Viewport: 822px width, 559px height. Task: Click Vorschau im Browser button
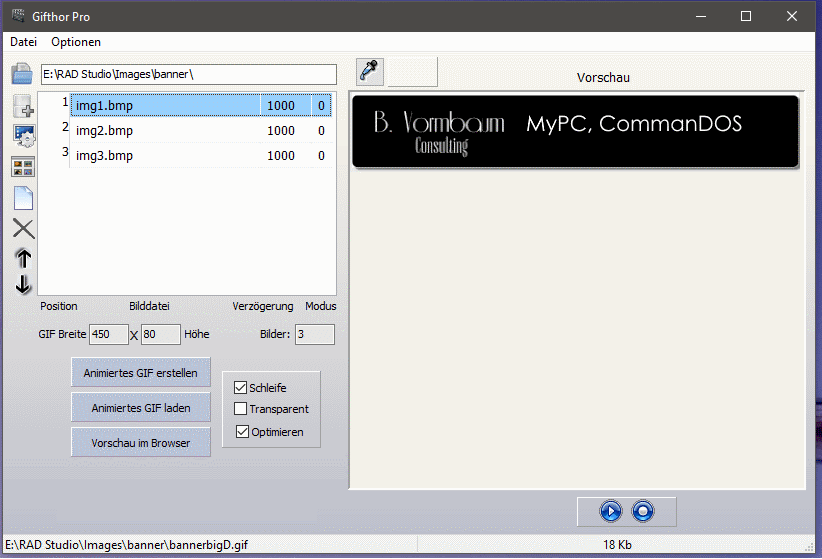pos(140,443)
